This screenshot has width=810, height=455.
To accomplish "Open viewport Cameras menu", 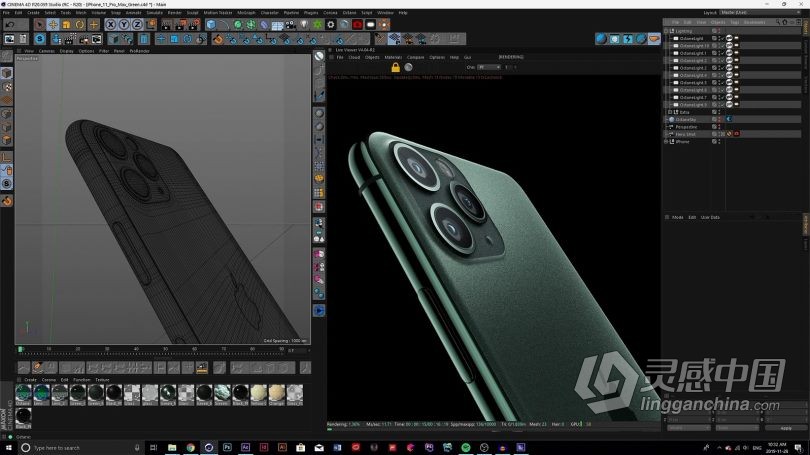I will [46, 51].
